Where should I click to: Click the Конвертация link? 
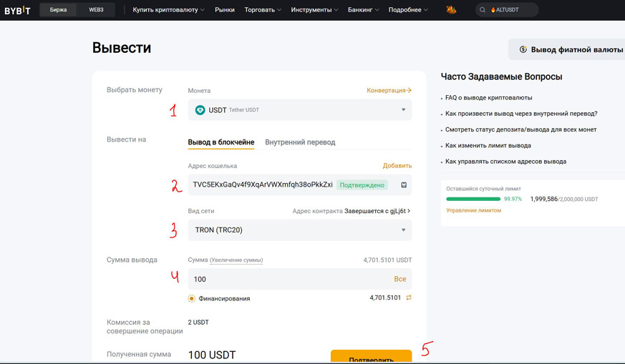[x=389, y=90]
